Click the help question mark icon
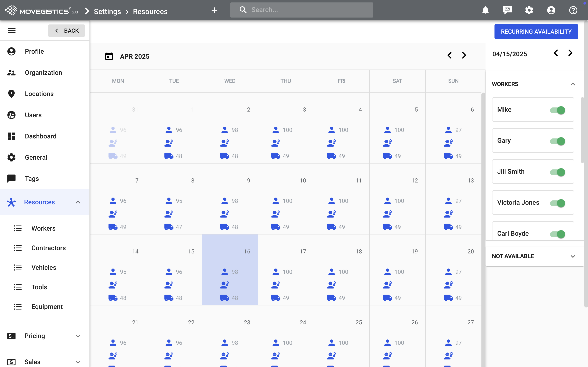This screenshot has height=367, width=588. (573, 10)
